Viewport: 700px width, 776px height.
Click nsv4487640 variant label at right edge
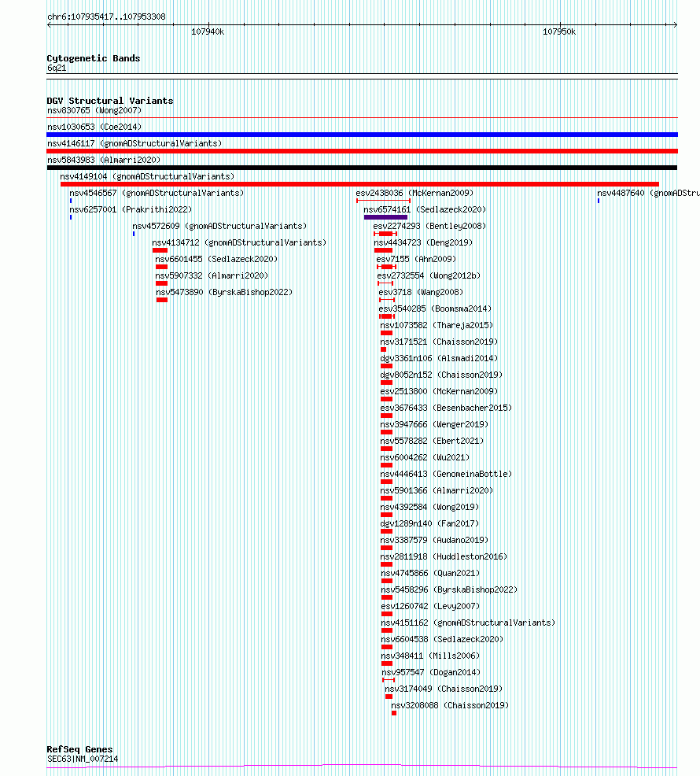pyautogui.click(x=648, y=193)
